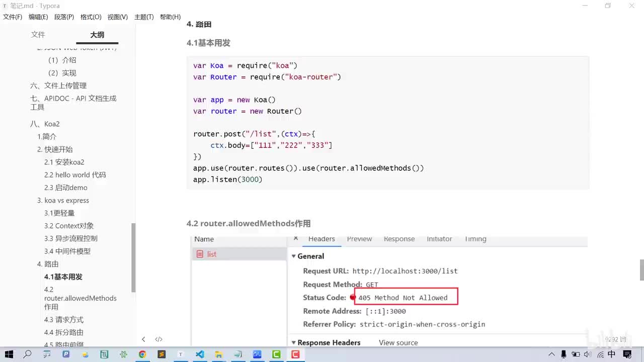Screen dimensions: 644x362
Task: Open the 帮助(H) menu
Action: point(170,17)
